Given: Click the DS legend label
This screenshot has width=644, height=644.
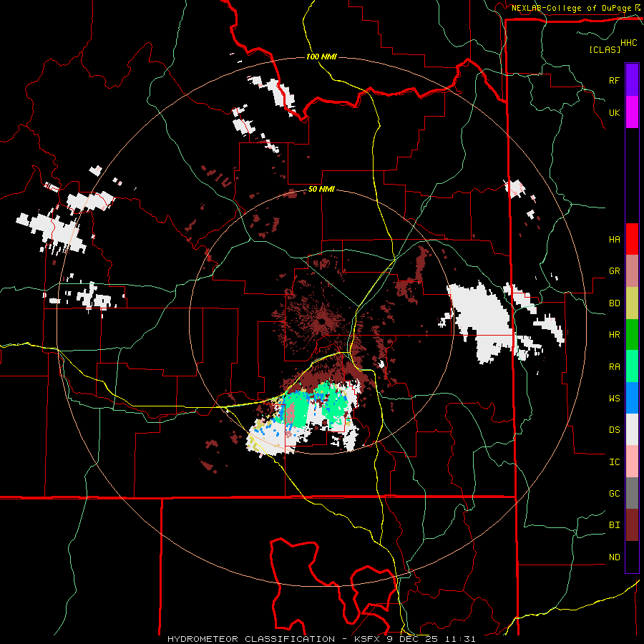Looking at the screenshot, I should click(614, 429).
